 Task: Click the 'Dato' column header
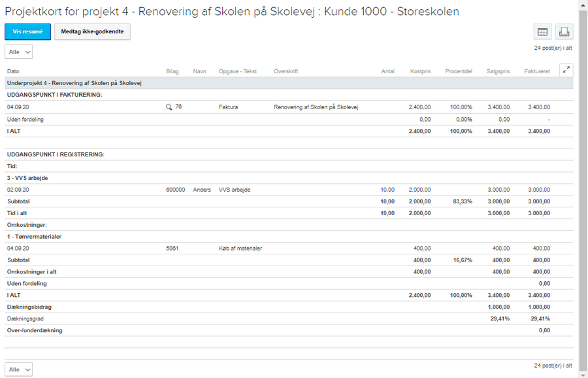[x=13, y=71]
